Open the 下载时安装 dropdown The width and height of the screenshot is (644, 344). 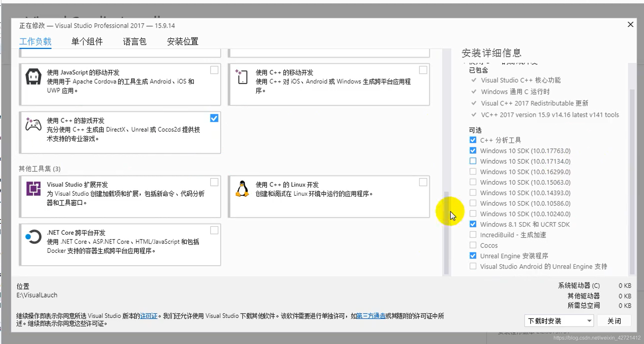point(559,321)
